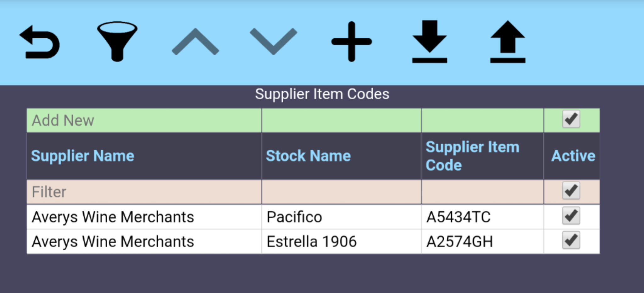
Task: Open the filter funnel next to the back arrow
Action: click(118, 42)
